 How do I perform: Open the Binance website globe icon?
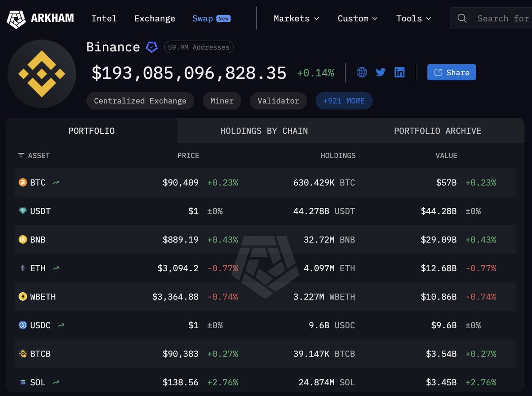tap(362, 72)
